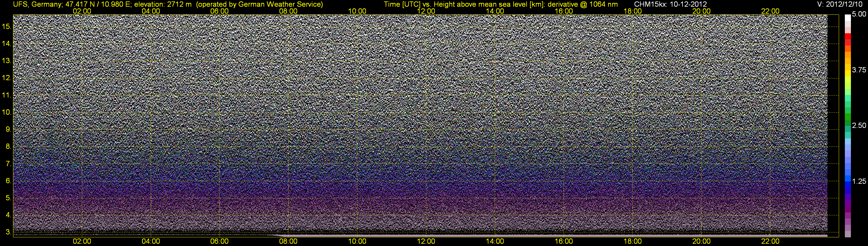
Task: Click the '9.' height axis label
Action: (x=8, y=130)
